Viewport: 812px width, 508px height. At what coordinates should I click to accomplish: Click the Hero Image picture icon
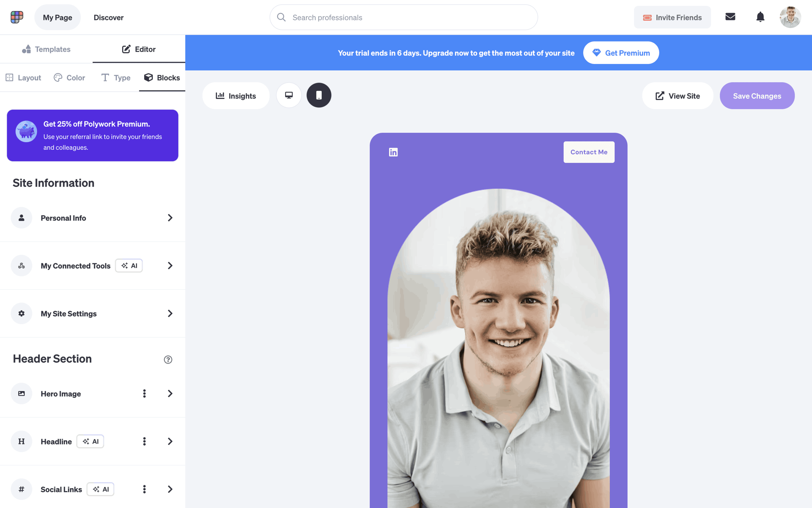coord(22,394)
